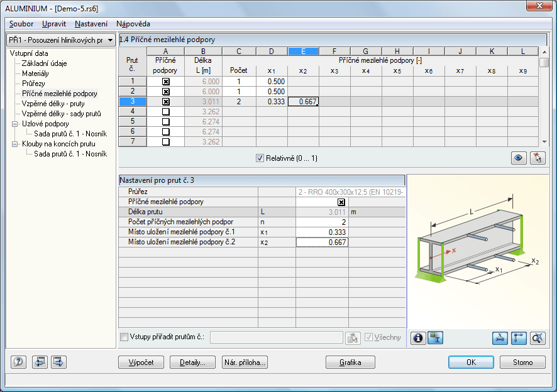Click the 0.667 cell in member 3 row
This screenshot has height=392, width=557.
(303, 102)
